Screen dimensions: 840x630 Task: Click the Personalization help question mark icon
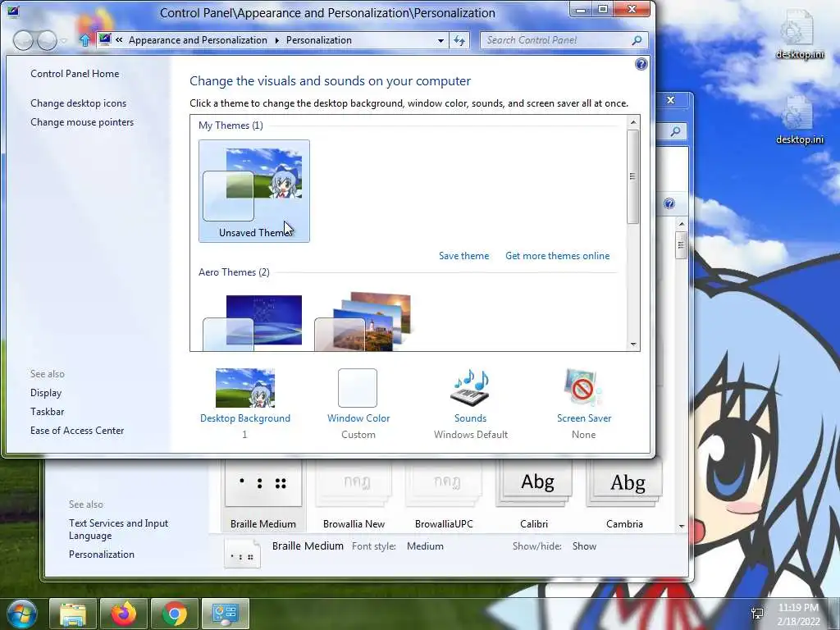pos(641,64)
